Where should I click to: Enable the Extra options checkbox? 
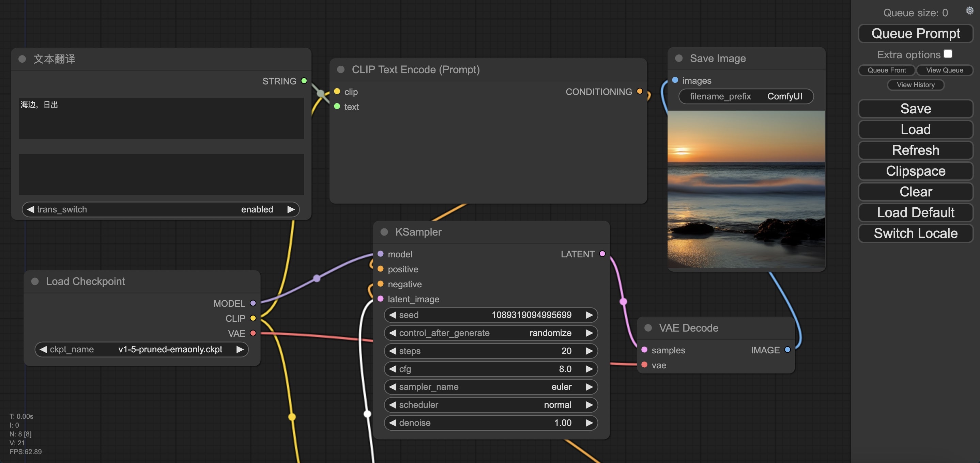click(948, 54)
